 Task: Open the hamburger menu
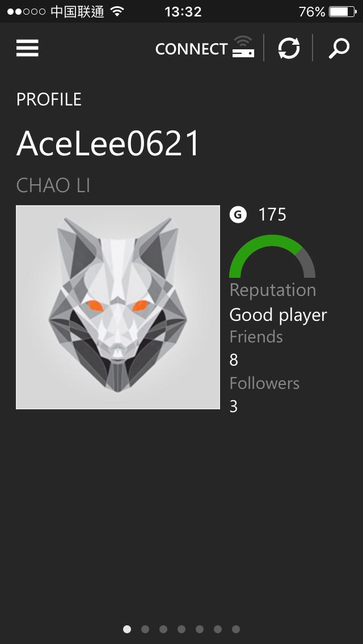[x=28, y=48]
